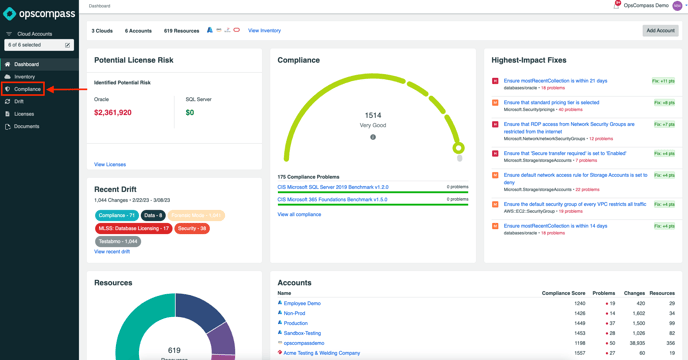Image resolution: width=688 pixels, height=360 pixels.
Task: Click the navy segment of the Resources donut
Action: click(199, 312)
